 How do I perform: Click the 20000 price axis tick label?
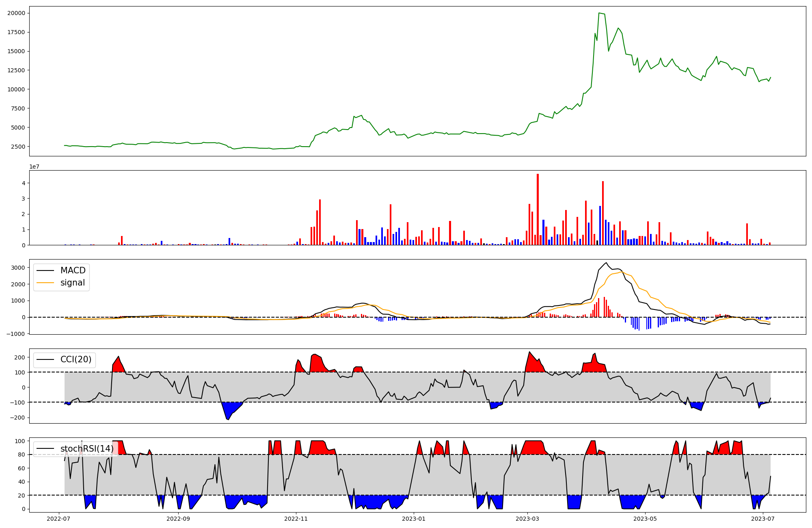[16, 13]
